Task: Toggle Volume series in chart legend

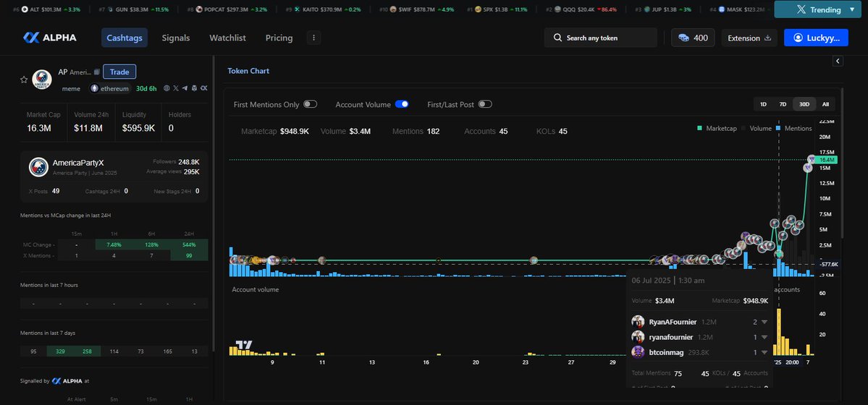Action: (x=757, y=128)
